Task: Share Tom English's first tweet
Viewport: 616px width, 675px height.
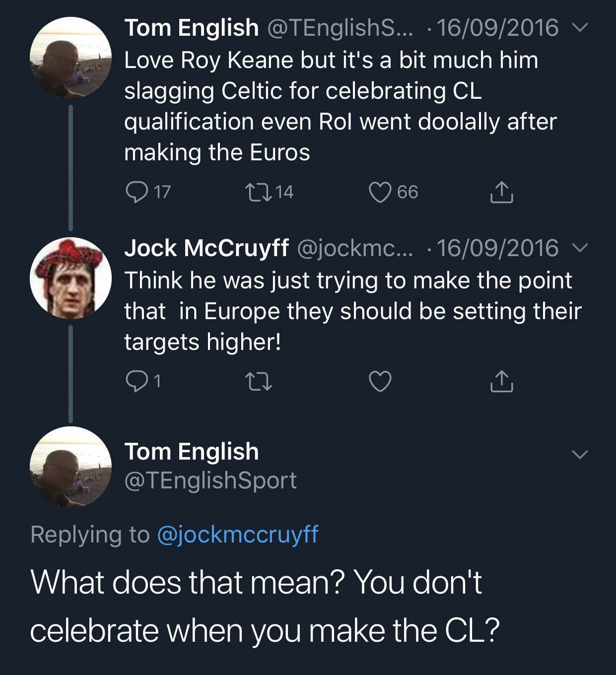Action: point(501,193)
